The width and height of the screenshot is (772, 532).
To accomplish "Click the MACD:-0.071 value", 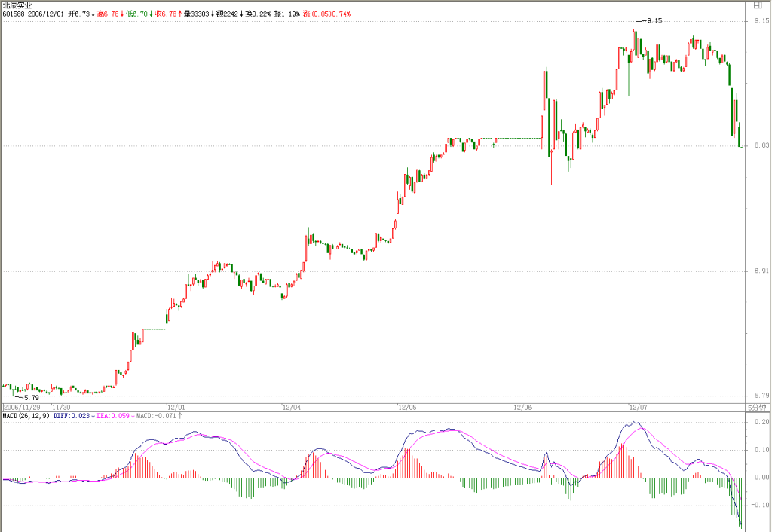I will pyautogui.click(x=156, y=416).
